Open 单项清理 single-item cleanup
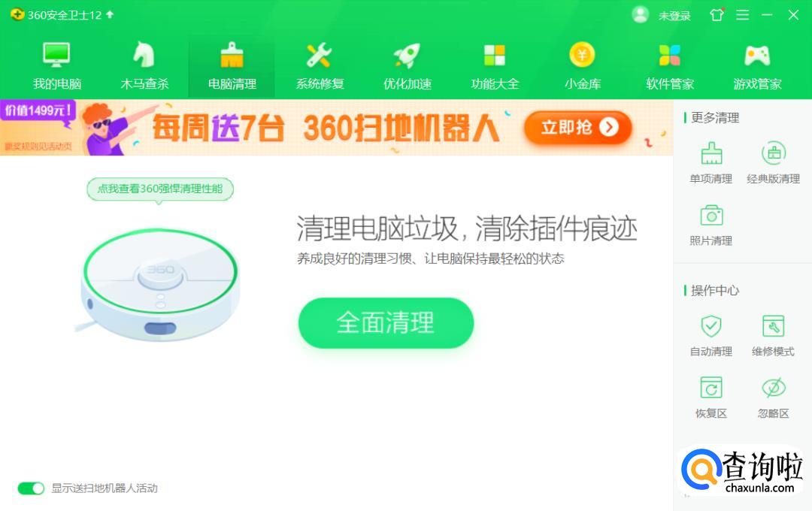The image size is (812, 511). pos(711,162)
